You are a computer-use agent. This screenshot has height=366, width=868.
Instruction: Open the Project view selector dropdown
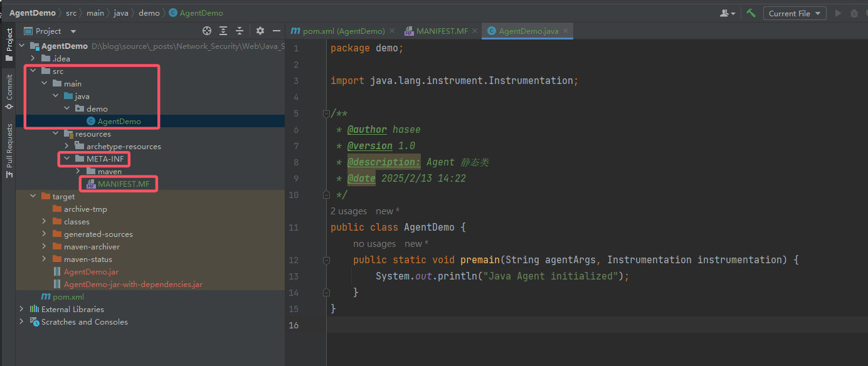point(50,31)
